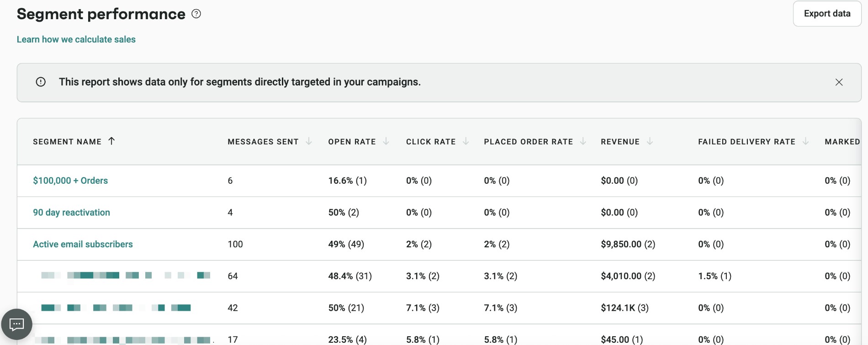Dismiss the campaign data notice
Viewport: 868px width, 345px height.
[x=839, y=82]
